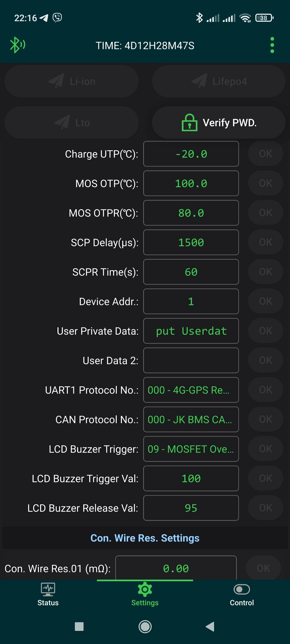Tap the Status monitor icon
Viewport: 290px width, 644px height.
(48, 589)
